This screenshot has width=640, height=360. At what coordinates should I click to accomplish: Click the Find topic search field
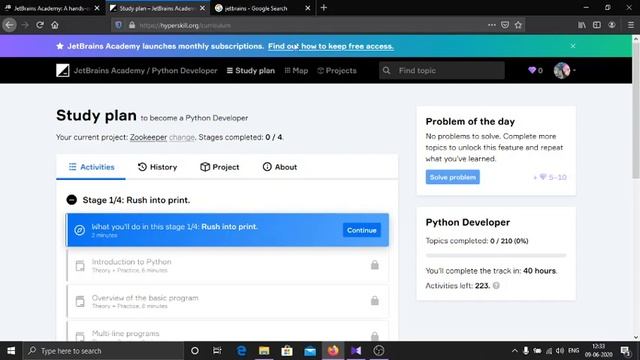442,71
